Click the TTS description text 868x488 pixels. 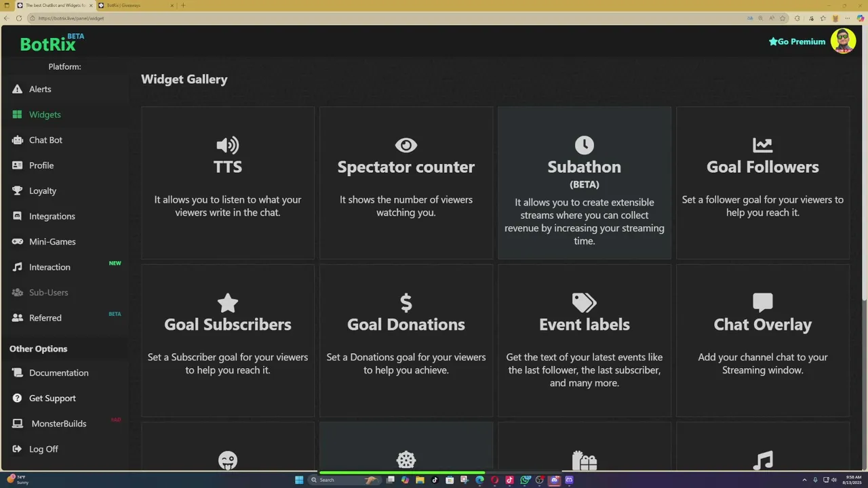(227, 206)
